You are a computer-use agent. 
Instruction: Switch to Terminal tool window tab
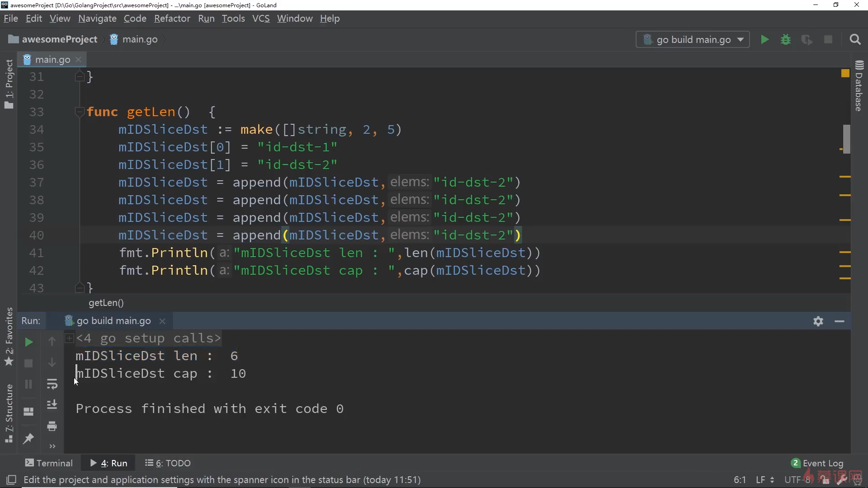coord(49,463)
